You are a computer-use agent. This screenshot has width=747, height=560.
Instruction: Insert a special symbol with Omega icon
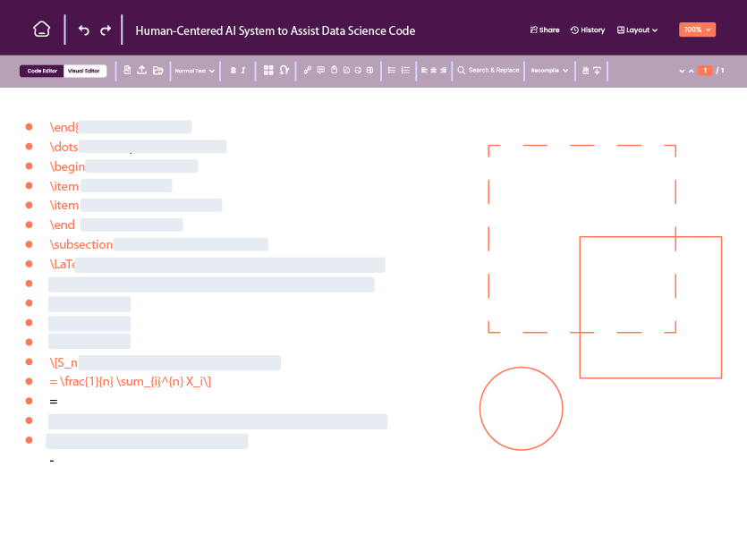coord(284,70)
